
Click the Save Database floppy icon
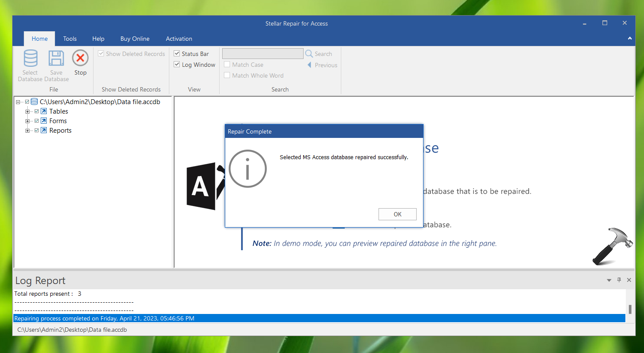(x=56, y=59)
